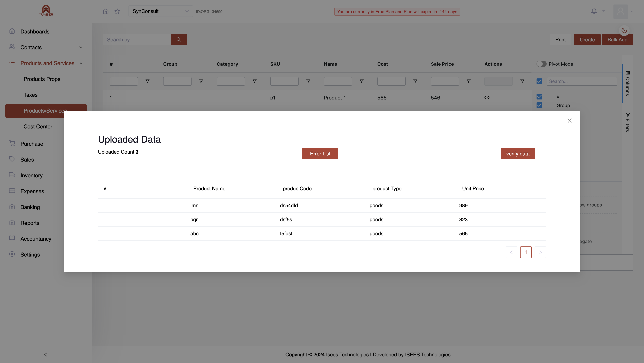The width and height of the screenshot is (644, 363).
Task: Open Settings in sidebar
Action: coord(30,255)
